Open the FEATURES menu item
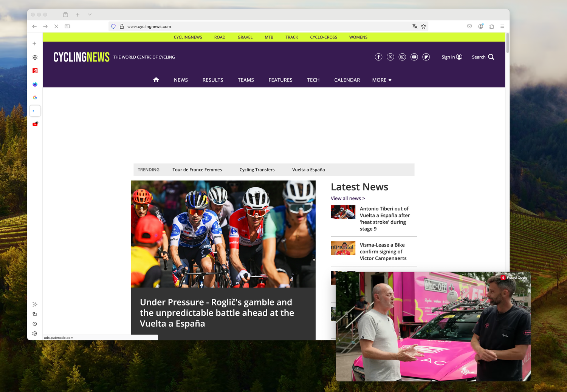The width and height of the screenshot is (567, 392). pos(280,80)
